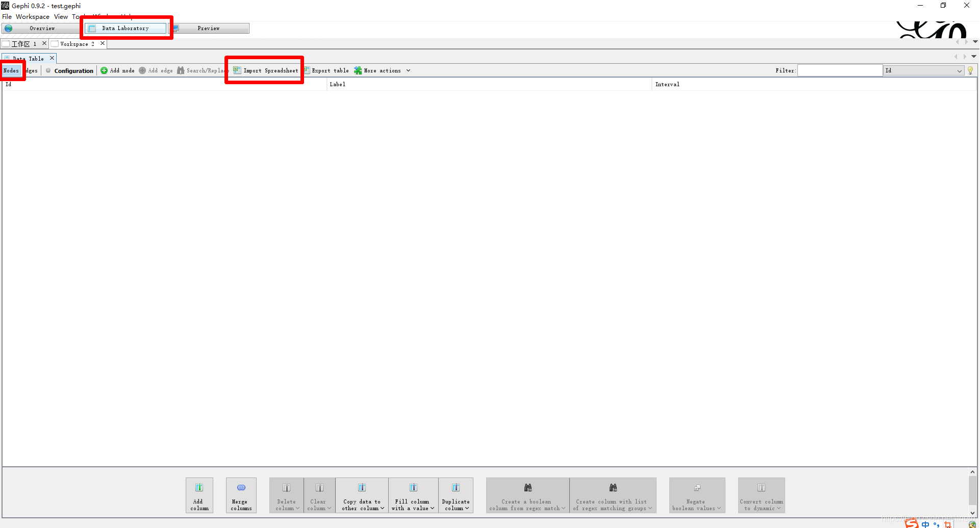Expand the More actions dropdown
Screen dimensions: 980x528
408,71
